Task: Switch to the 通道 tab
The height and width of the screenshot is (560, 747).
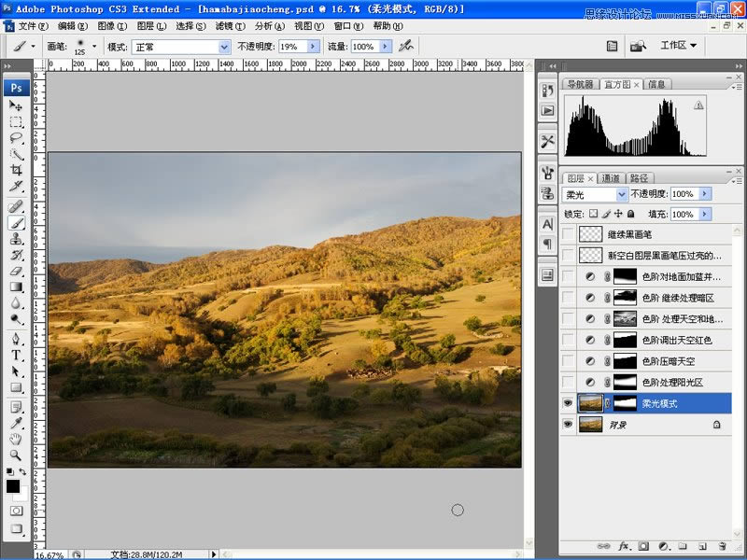Action: pyautogui.click(x=610, y=177)
